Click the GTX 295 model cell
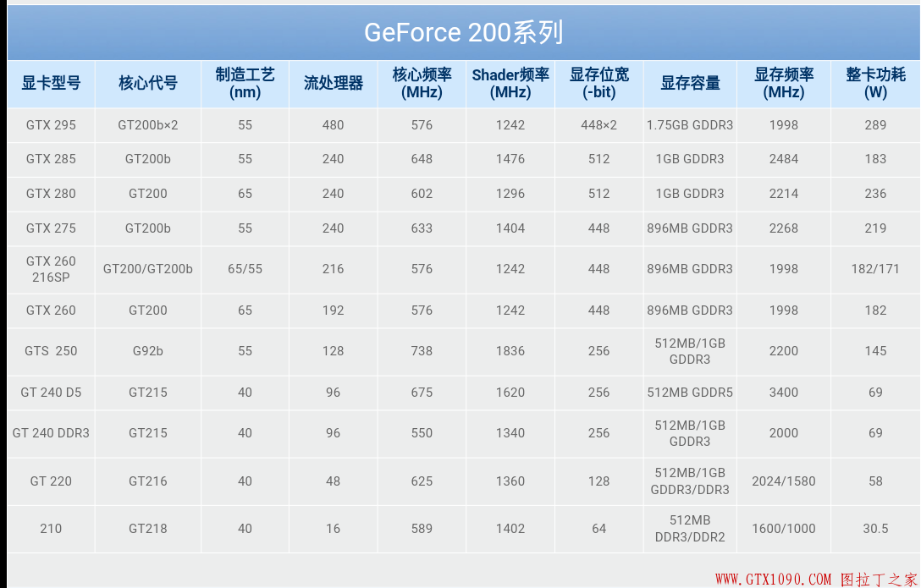The width and height of the screenshot is (921, 588). [x=51, y=125]
